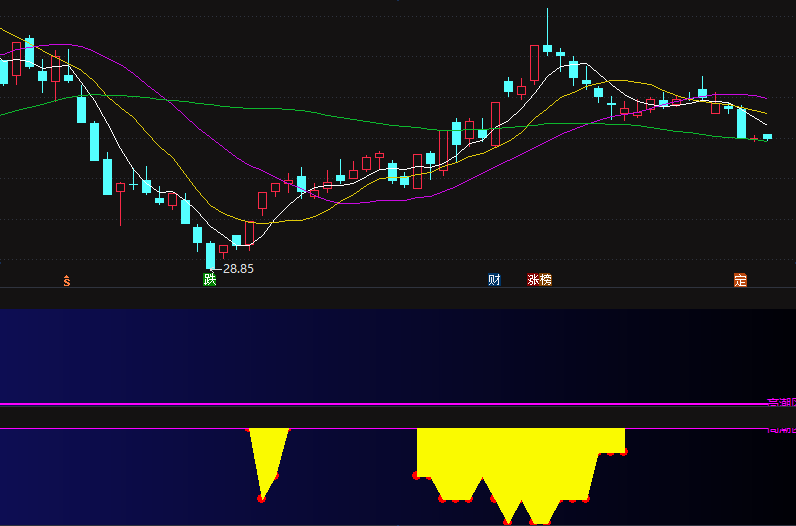Click the blue 财 financial report icon

pos(494,280)
